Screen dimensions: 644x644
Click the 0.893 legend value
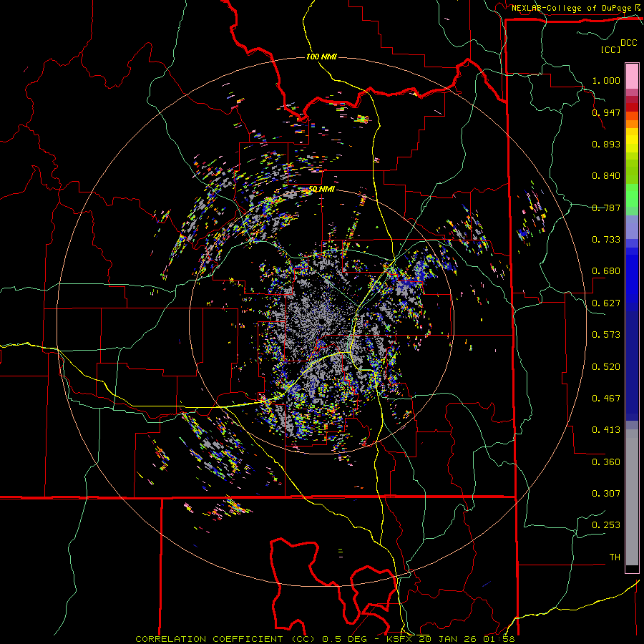[606, 144]
